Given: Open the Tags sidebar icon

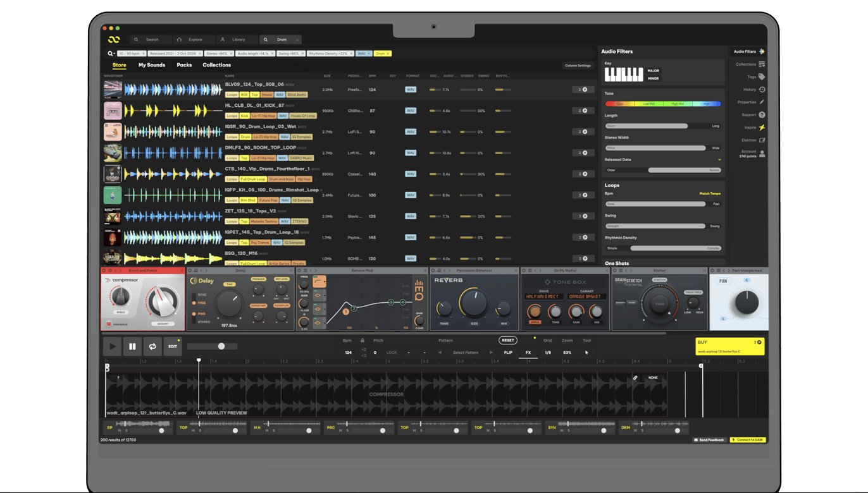Looking at the screenshot, I should tap(762, 76).
